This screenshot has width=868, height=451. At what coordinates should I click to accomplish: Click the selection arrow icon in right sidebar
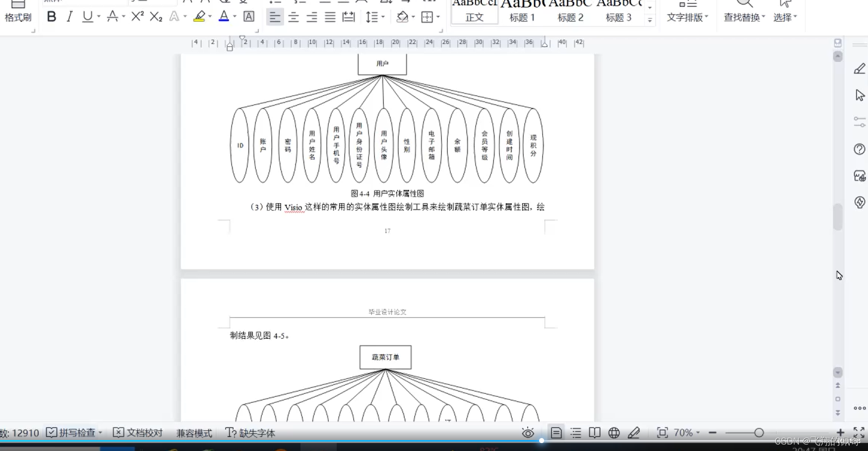(x=860, y=95)
